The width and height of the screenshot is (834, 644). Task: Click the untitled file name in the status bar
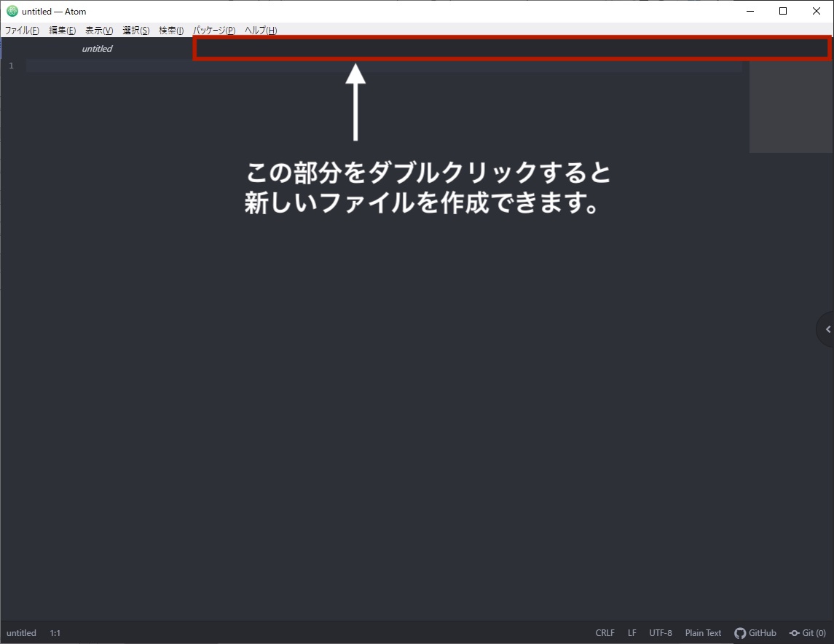click(21, 633)
